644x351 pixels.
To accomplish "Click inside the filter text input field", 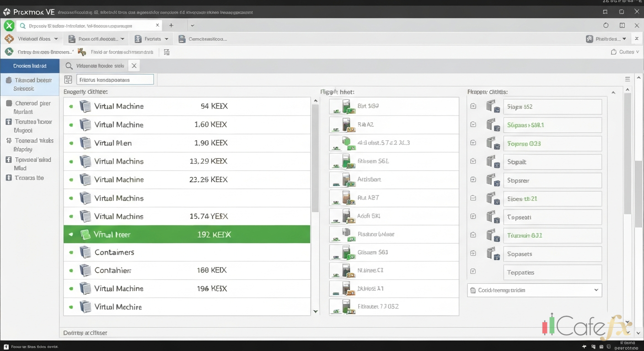I will [115, 79].
